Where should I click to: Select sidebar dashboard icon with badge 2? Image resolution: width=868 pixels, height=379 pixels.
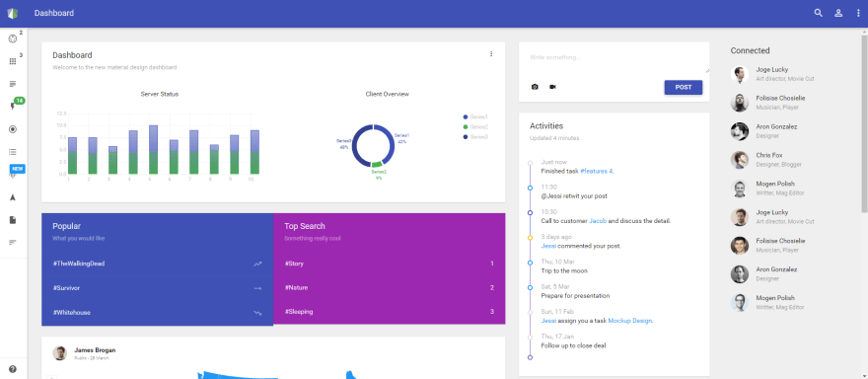coord(13,38)
